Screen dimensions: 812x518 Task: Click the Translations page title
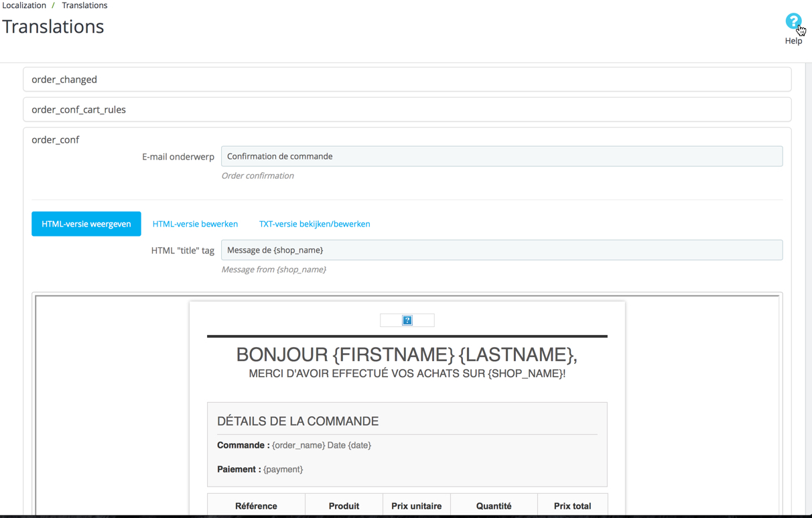click(x=53, y=26)
